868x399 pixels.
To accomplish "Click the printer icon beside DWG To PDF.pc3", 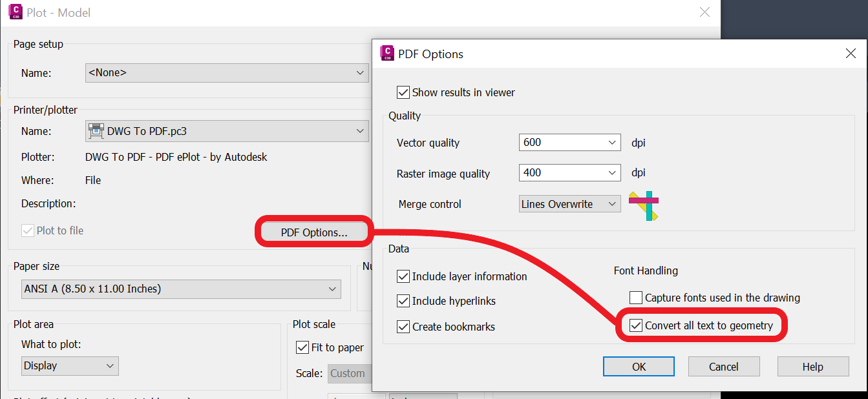I will 96,130.
